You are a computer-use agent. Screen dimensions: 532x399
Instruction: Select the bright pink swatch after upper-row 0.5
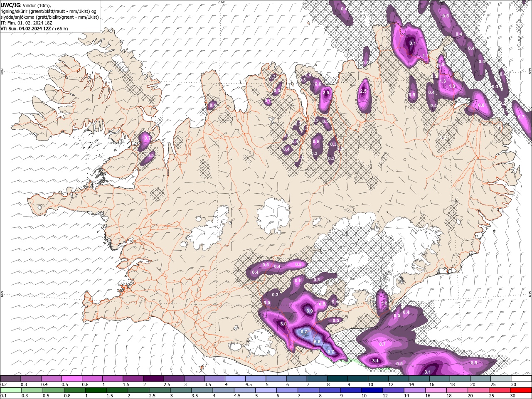point(72,379)
